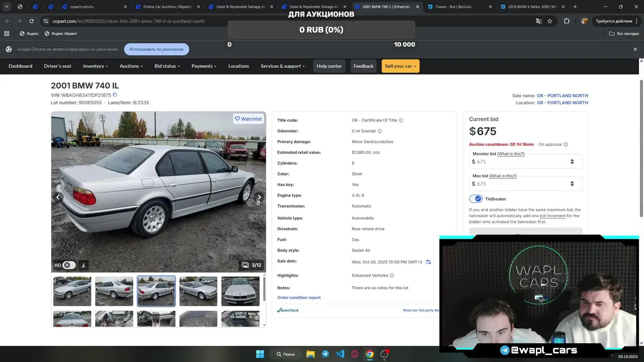Open the Feedback button
The image size is (644, 362).
[x=363, y=66]
